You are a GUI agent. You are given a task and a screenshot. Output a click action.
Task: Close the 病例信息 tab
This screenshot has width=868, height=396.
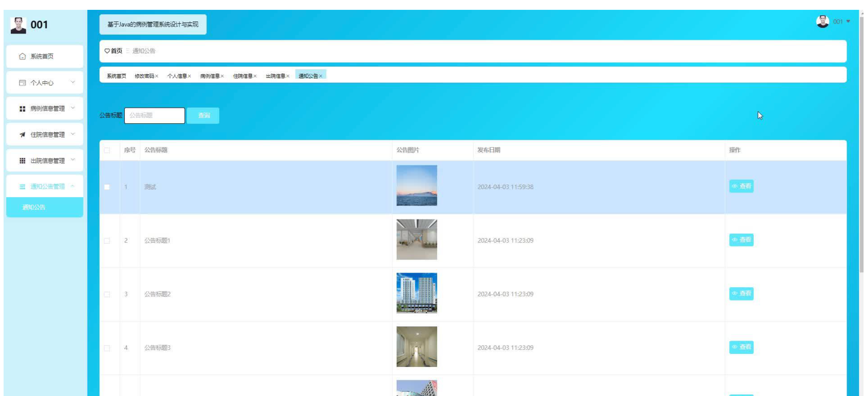(x=222, y=76)
